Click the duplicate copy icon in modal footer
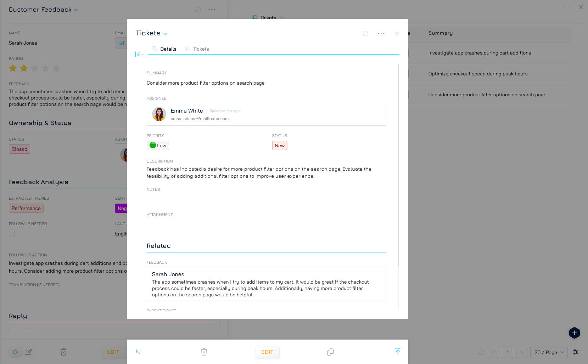The width and height of the screenshot is (588, 364). click(x=330, y=352)
